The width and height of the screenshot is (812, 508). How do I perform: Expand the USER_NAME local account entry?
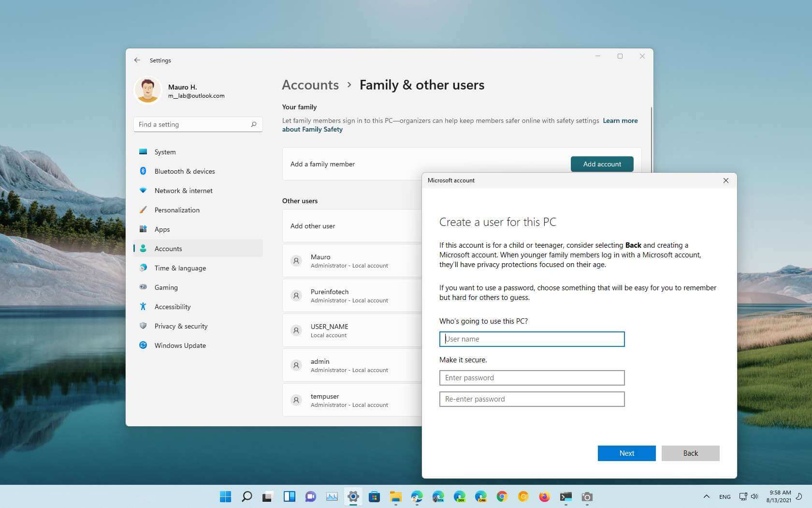352,330
